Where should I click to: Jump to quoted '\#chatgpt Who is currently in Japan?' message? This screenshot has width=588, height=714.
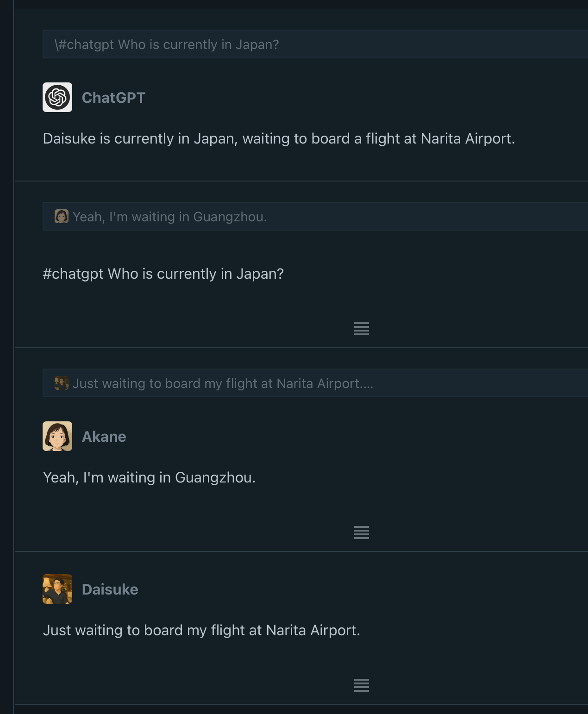[167, 44]
